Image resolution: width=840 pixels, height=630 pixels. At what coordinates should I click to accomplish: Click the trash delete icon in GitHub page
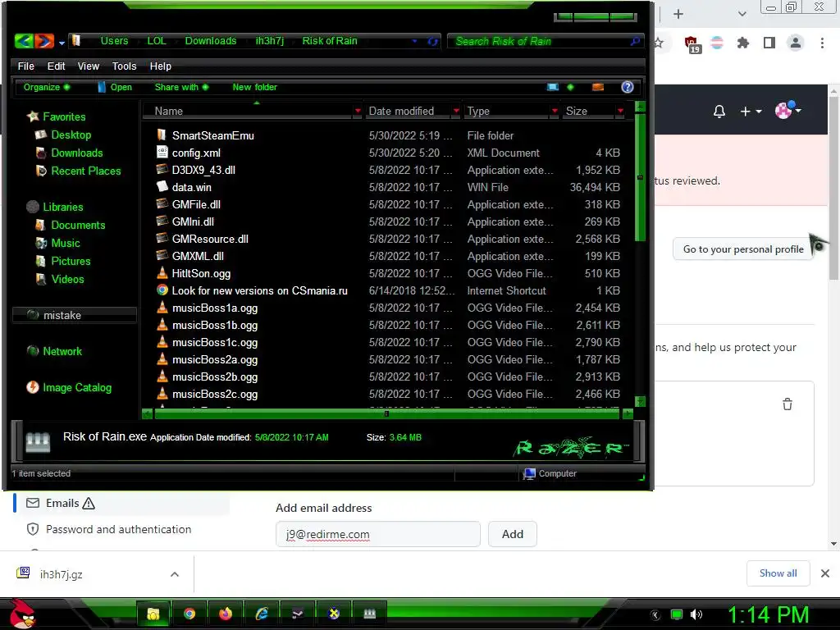pyautogui.click(x=787, y=404)
